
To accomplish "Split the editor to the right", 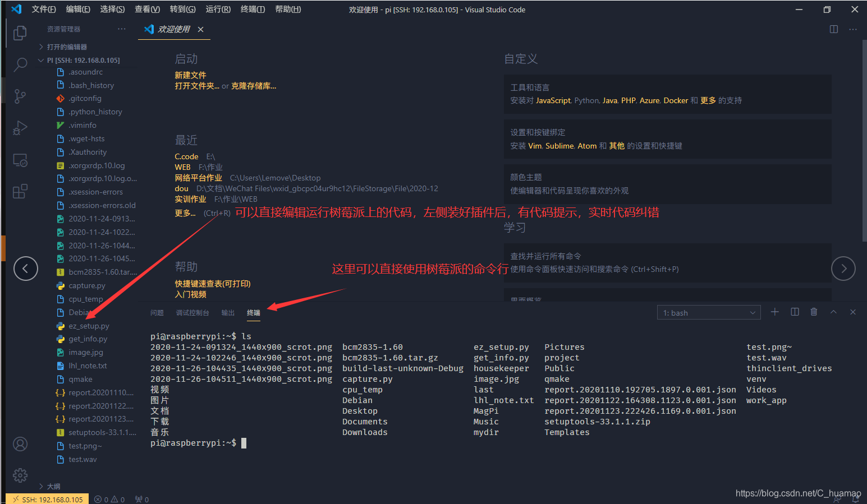I will click(x=834, y=29).
